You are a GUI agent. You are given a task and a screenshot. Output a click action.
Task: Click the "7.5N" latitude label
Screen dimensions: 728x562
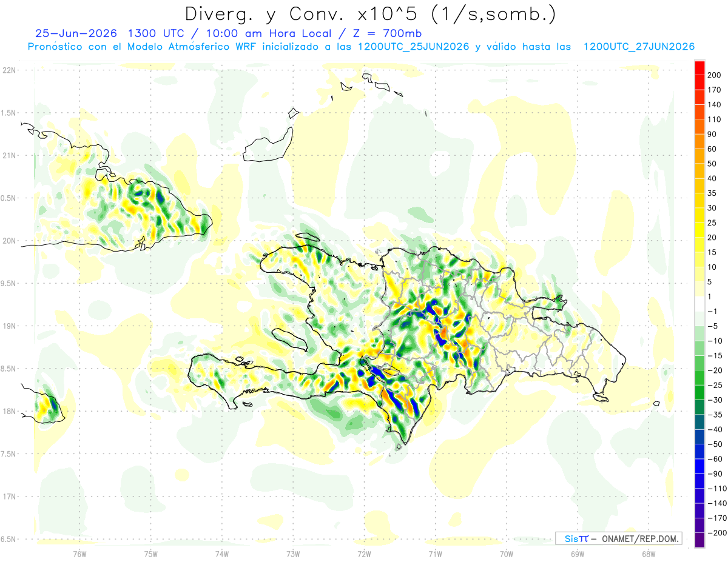pos(8,454)
